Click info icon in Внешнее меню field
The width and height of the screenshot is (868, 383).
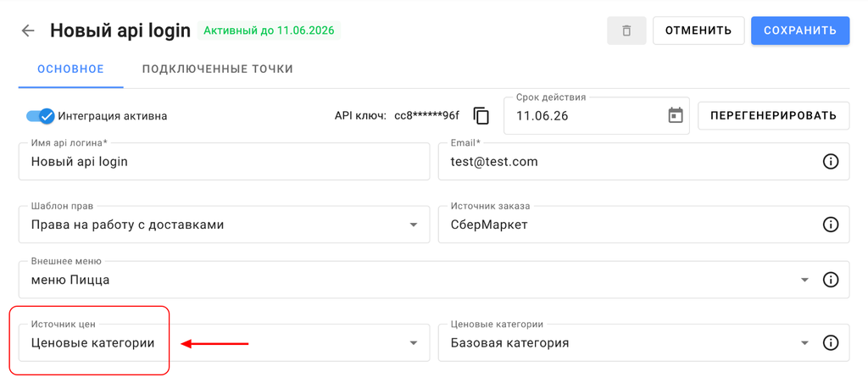831,280
